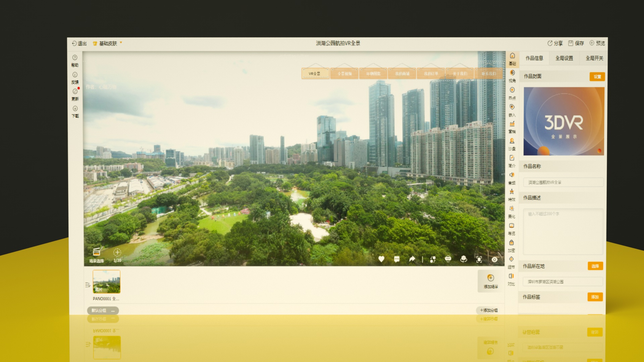Open the 简介 (intro) sidebar tool

(x=512, y=161)
